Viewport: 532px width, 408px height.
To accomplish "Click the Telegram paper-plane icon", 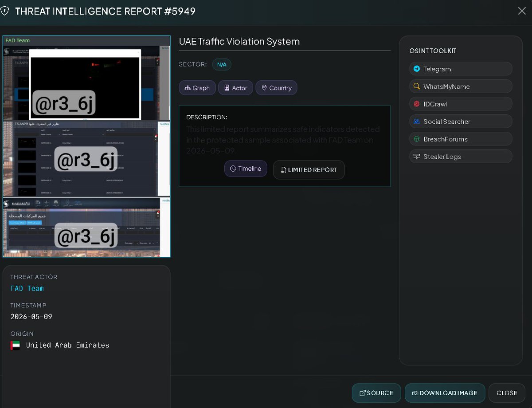I will pyautogui.click(x=417, y=69).
